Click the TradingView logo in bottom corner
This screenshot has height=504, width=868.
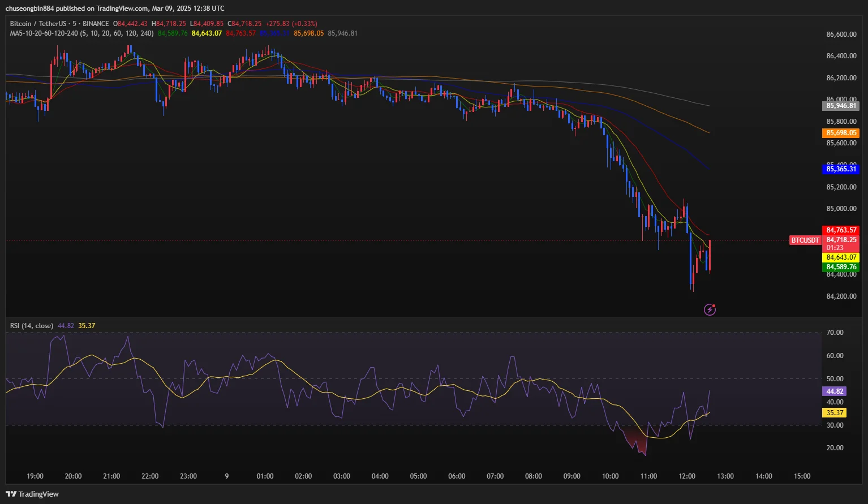pyautogui.click(x=32, y=494)
